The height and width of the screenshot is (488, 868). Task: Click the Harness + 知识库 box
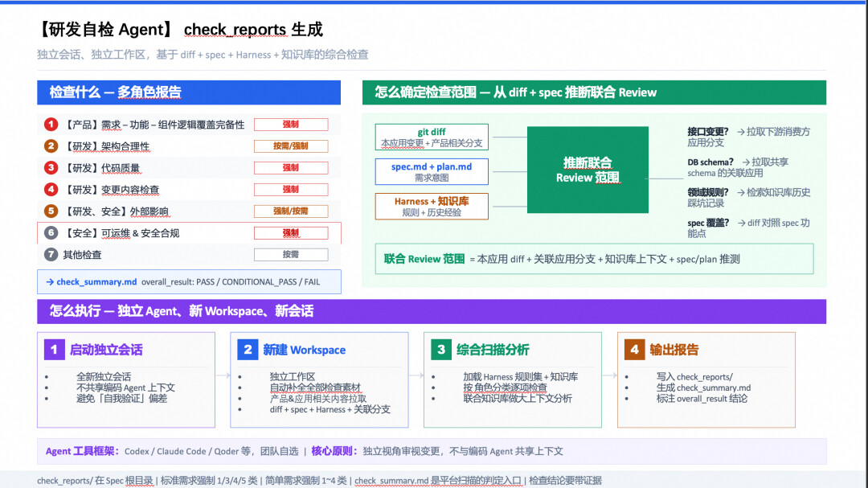(432, 206)
